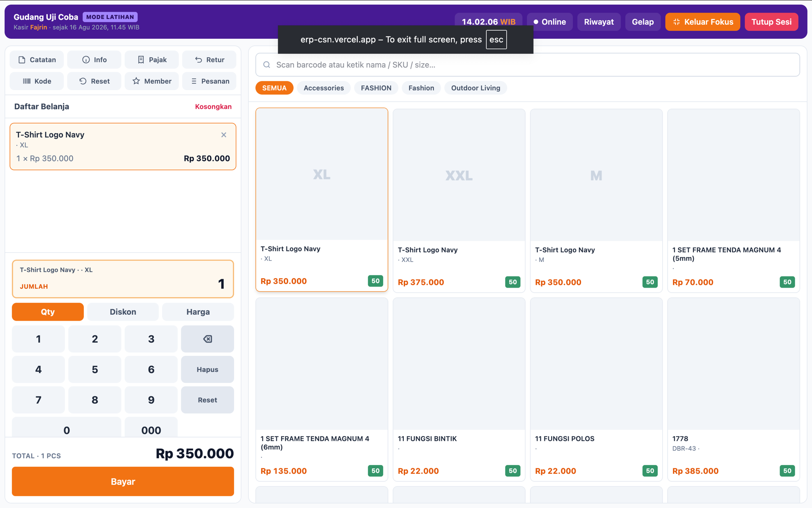
Task: Add T-Shirt Logo Navy XXL product card
Action: tap(459, 200)
